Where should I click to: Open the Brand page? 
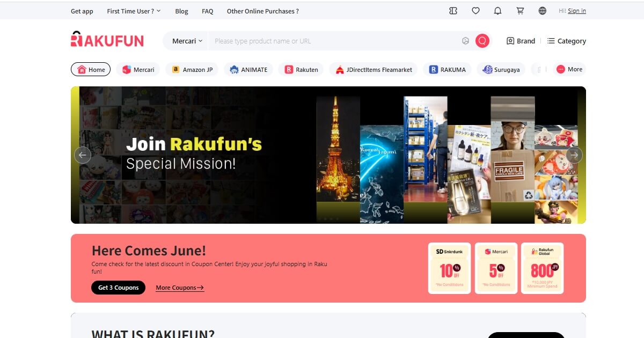pyautogui.click(x=521, y=41)
